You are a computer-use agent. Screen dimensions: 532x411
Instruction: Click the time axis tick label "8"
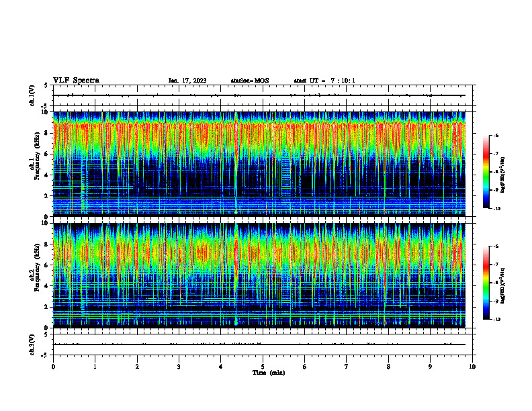(x=388, y=367)
